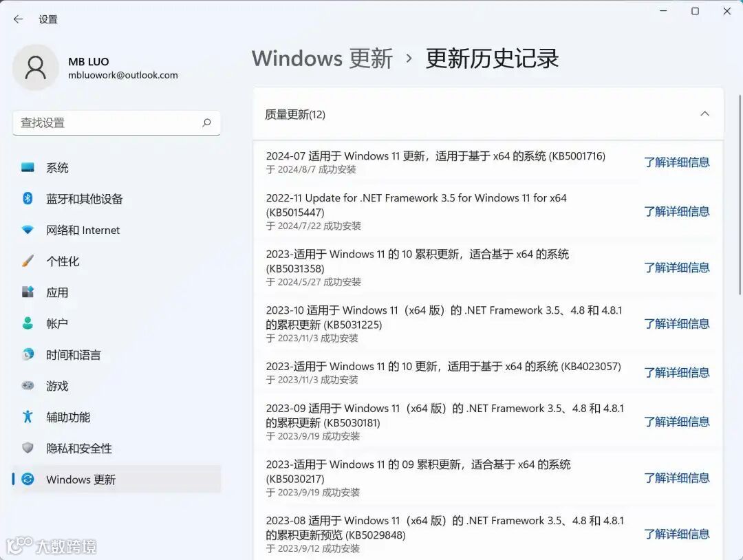Collapse the 质量更新(12) section chevron
Screen dimensions: 743x560
[x=704, y=114]
